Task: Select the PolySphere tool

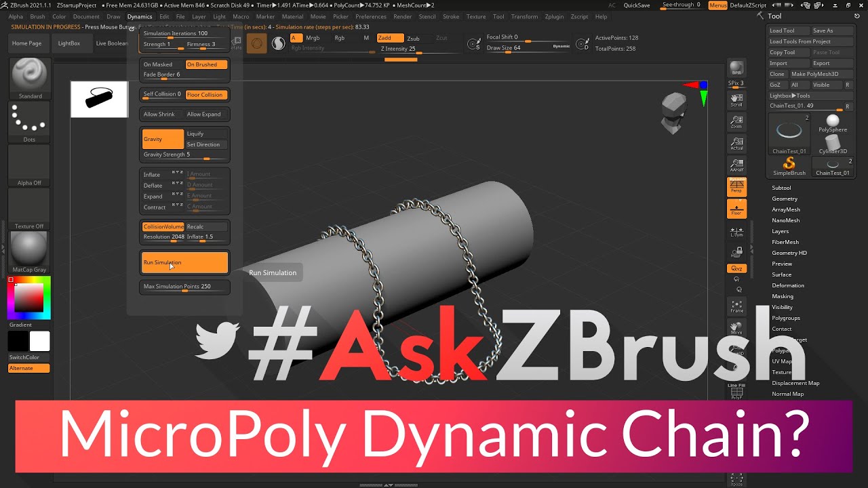Action: (x=833, y=123)
